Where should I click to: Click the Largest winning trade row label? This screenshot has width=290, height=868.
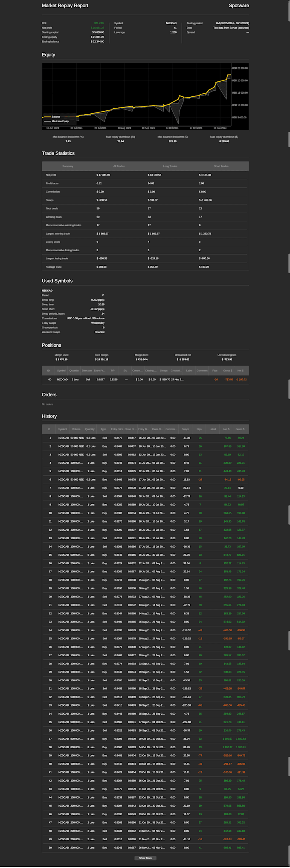(x=58, y=233)
